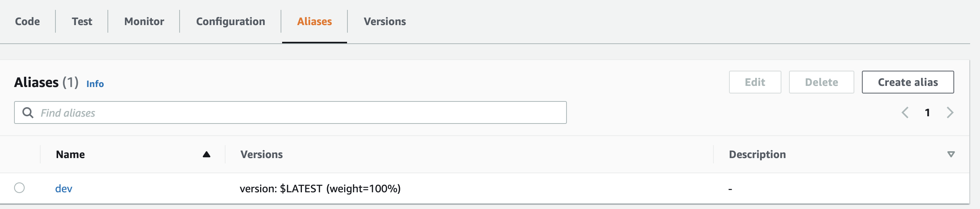Click the Versions column header

[x=261, y=154]
